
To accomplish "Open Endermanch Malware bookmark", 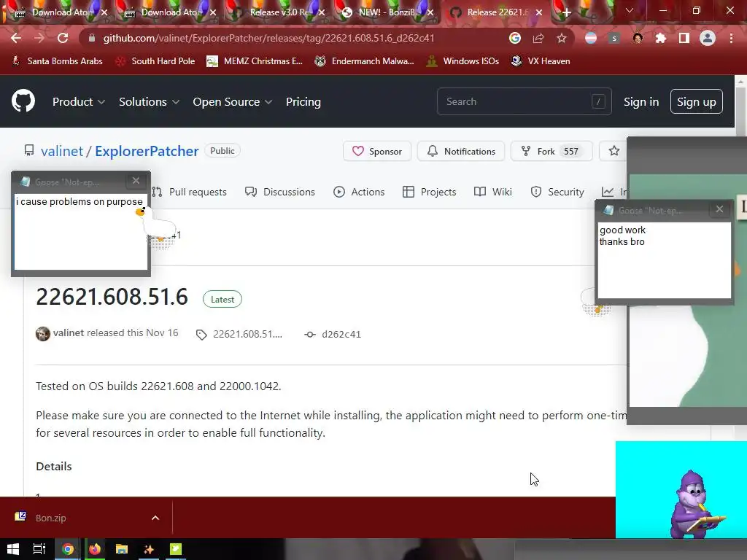I will pos(365,61).
